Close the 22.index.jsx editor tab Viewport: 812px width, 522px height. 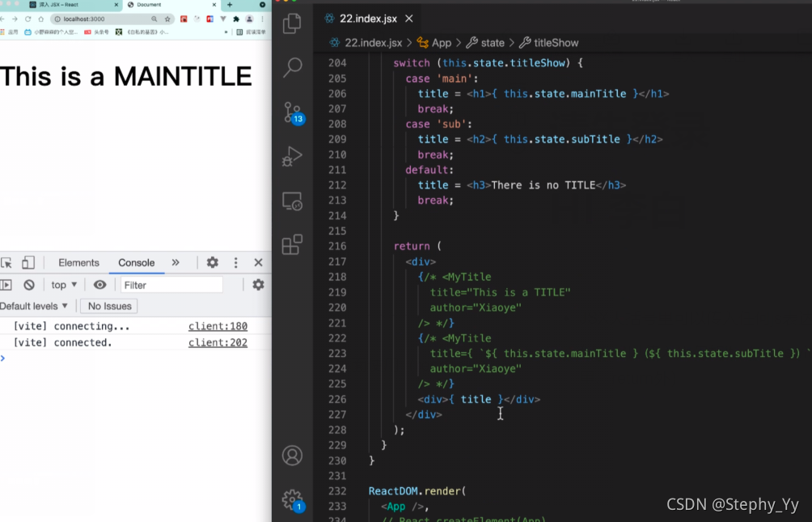409,19
